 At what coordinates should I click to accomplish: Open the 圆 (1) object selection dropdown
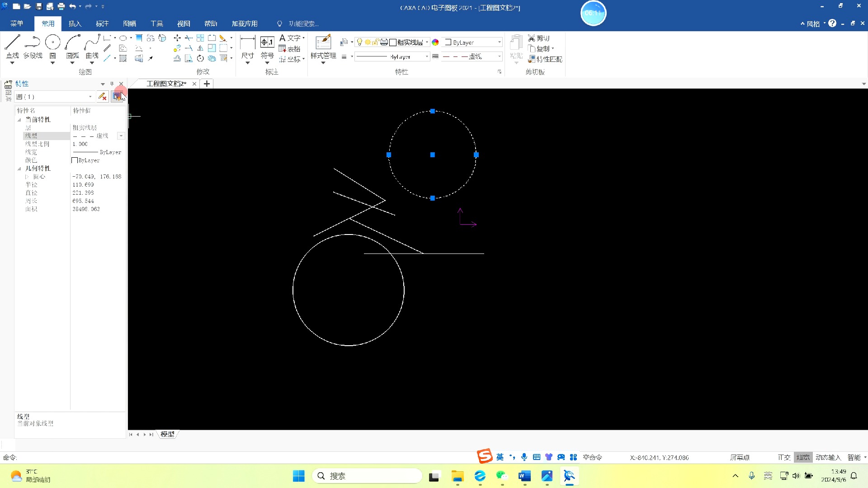(90, 97)
